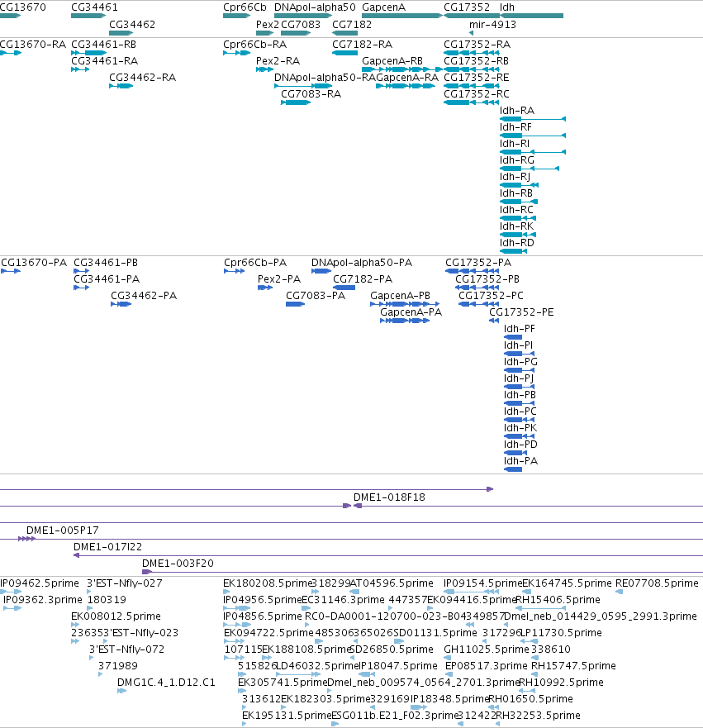703x728 pixels.
Task: Select the Idh-RA transcript
Action: [x=517, y=111]
